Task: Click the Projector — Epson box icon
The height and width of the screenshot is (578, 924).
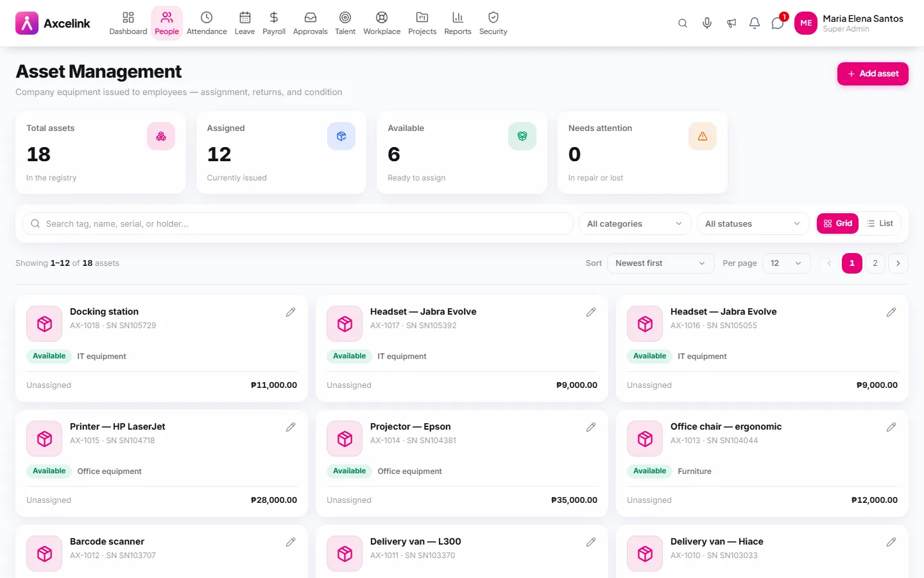Action: (x=345, y=439)
